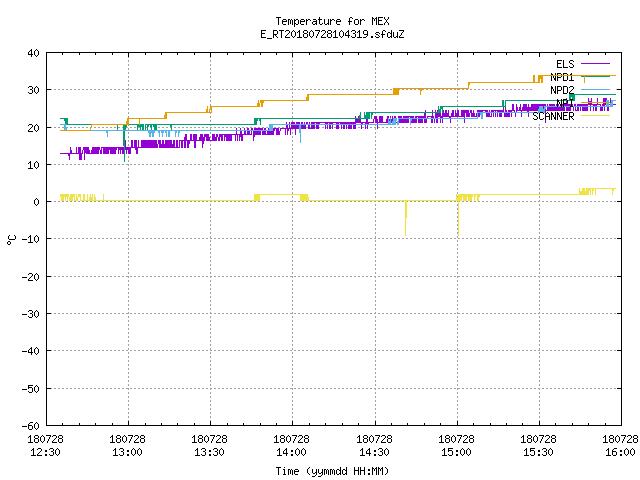
Task: Click the y-axis value -30
Action: click(31, 314)
